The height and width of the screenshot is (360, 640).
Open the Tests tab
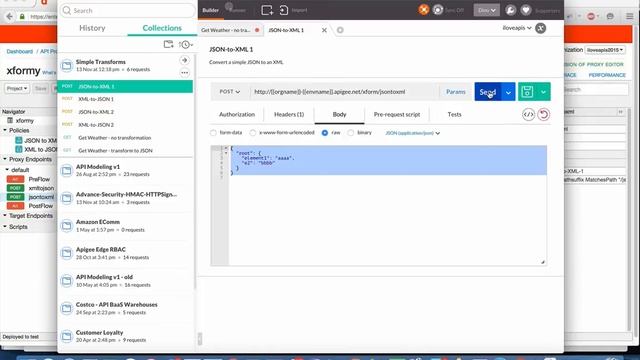point(454,115)
